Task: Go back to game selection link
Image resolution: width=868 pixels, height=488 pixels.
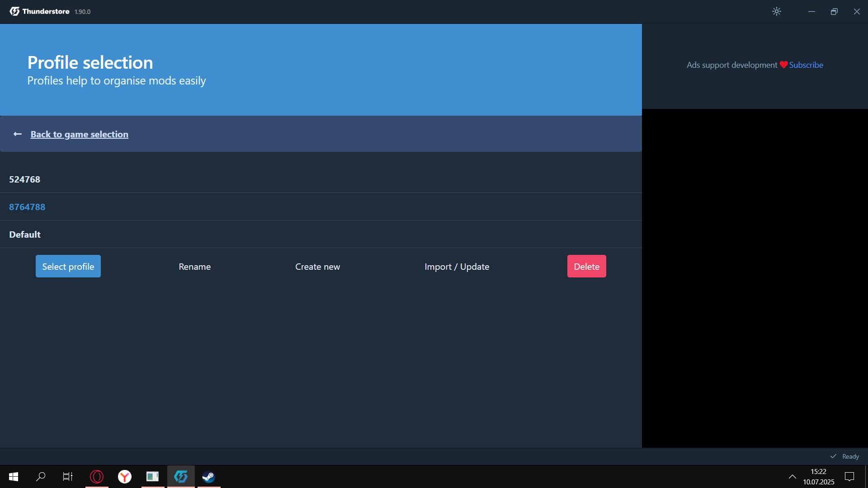Action: click(x=79, y=134)
